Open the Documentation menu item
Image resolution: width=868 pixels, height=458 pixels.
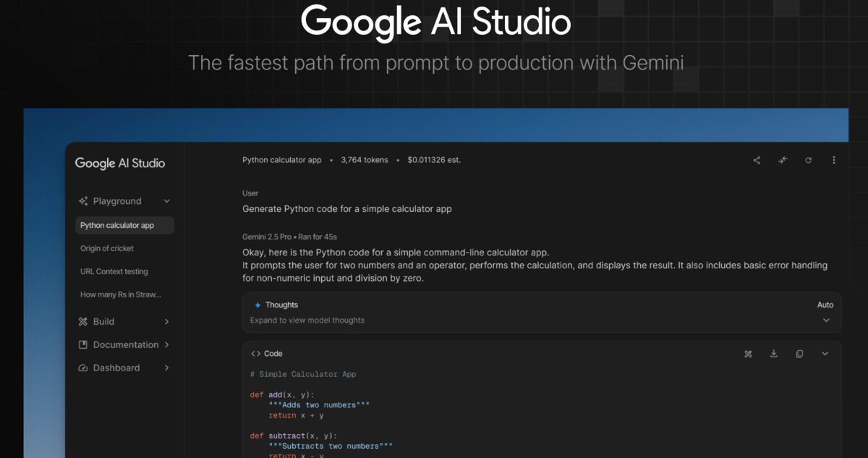[124, 344]
